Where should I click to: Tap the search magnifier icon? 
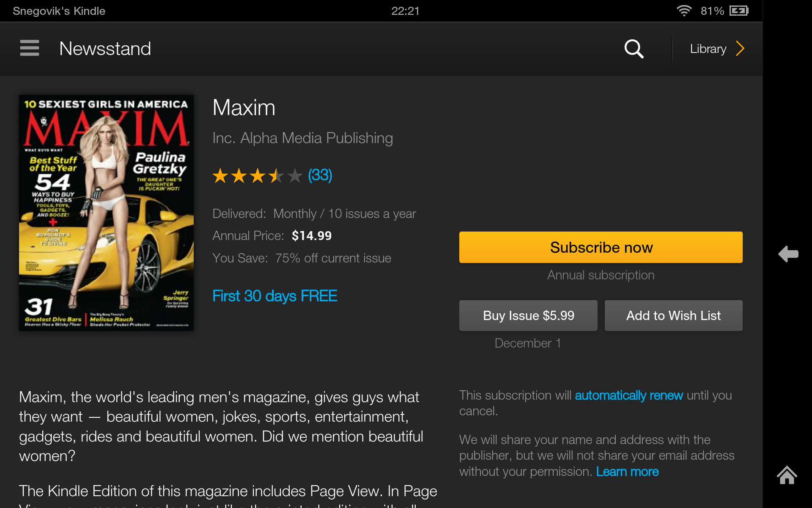point(634,49)
